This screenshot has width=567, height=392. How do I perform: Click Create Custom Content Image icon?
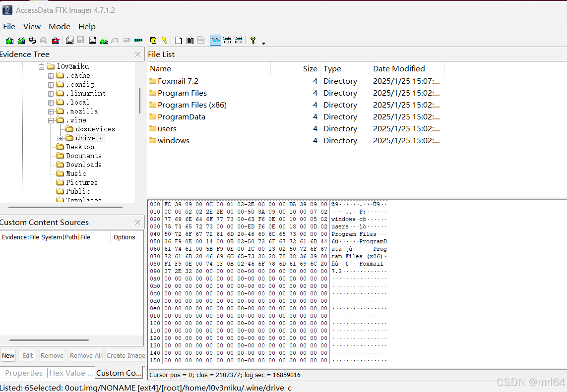(115, 41)
